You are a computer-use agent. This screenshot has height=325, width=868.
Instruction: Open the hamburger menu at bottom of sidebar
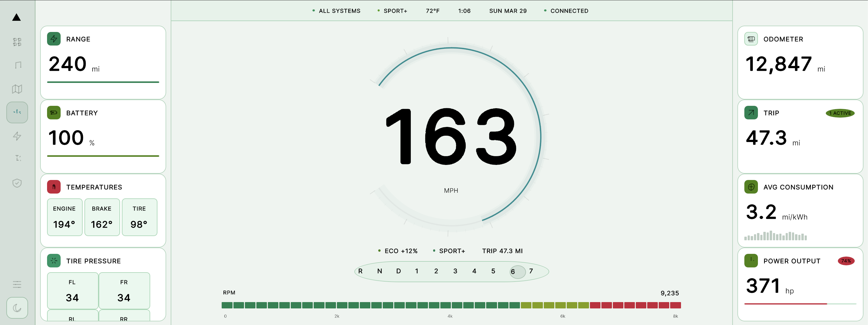[17, 285]
